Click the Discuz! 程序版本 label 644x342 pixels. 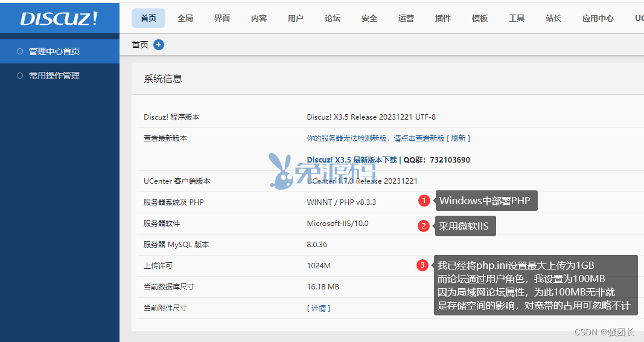pos(171,117)
